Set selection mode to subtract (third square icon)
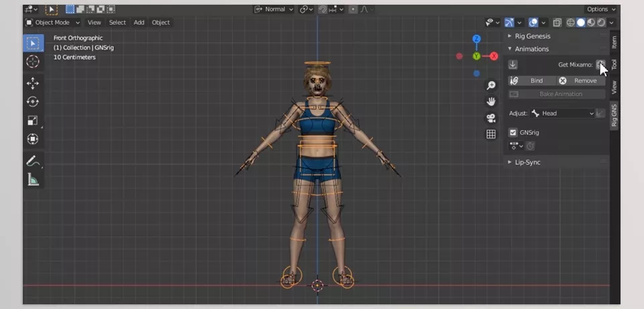The width and height of the screenshot is (644, 309). 91,9
